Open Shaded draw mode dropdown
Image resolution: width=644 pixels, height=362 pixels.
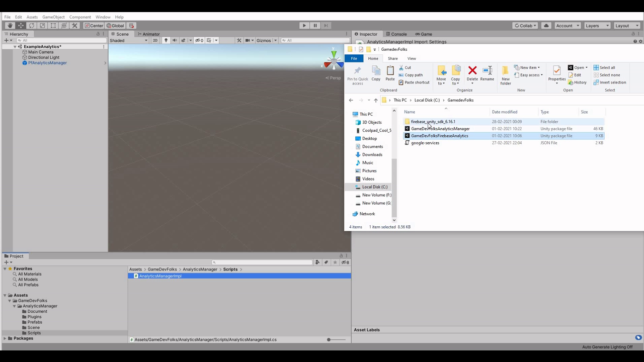click(x=129, y=40)
